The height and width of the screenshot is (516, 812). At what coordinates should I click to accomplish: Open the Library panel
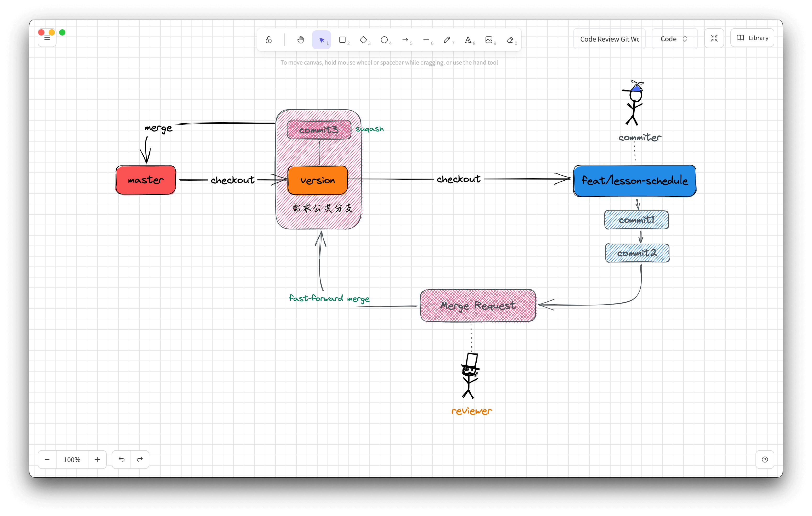(x=752, y=38)
